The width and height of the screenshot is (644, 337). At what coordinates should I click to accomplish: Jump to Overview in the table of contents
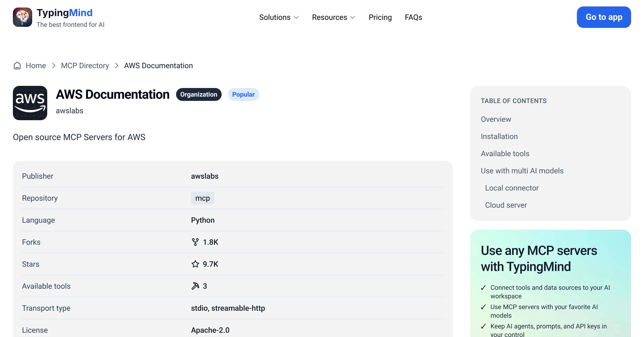(x=496, y=119)
